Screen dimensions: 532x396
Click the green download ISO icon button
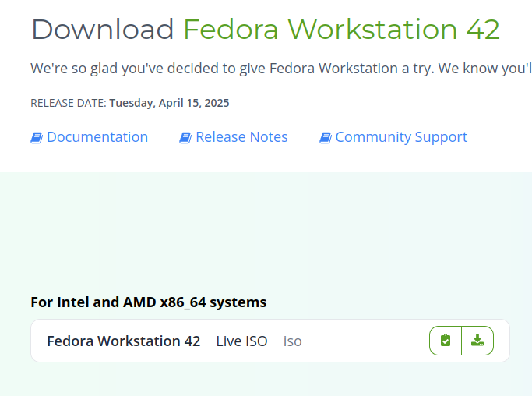click(x=477, y=341)
